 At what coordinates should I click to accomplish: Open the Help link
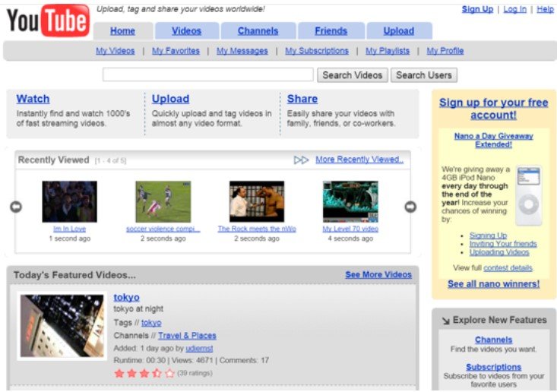(x=546, y=9)
